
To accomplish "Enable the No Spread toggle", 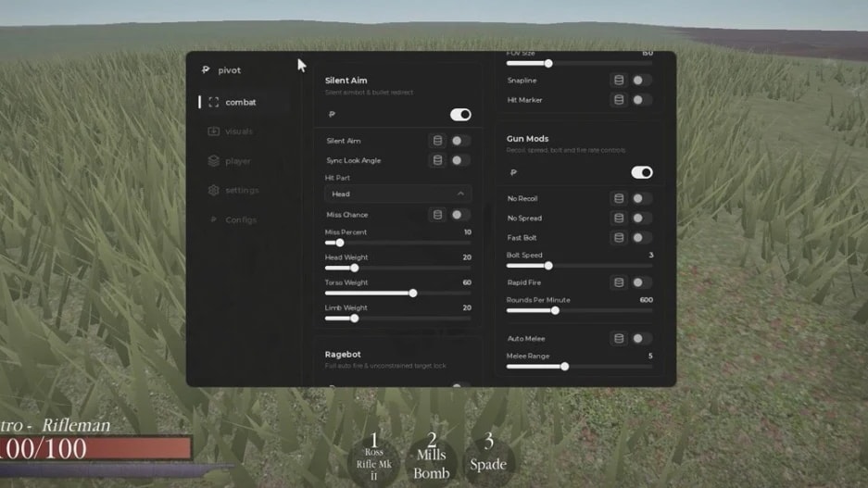I will [642, 218].
